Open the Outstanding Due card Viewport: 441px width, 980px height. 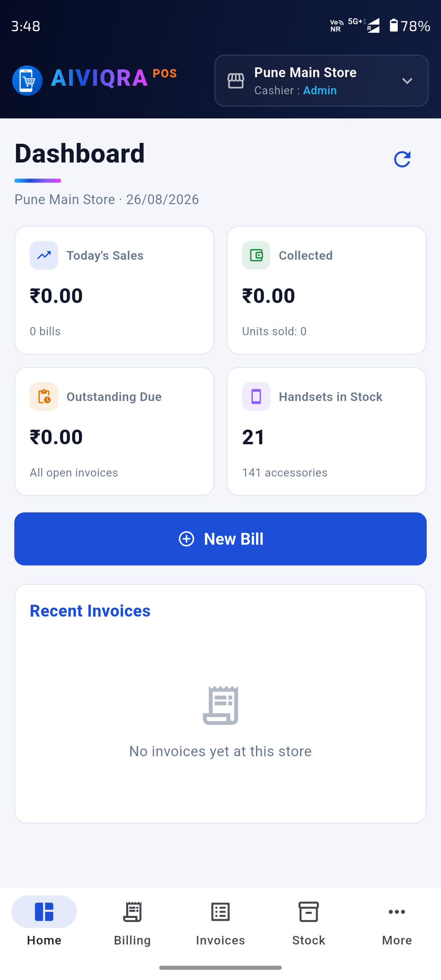pos(114,432)
